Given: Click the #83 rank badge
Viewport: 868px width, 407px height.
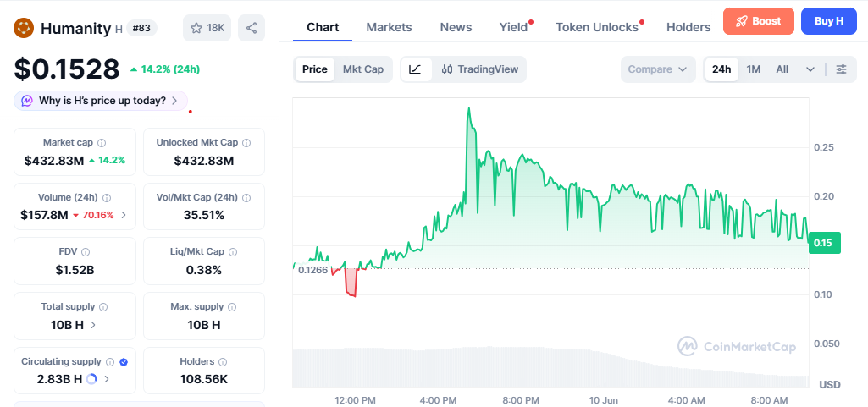Looking at the screenshot, I should [141, 28].
